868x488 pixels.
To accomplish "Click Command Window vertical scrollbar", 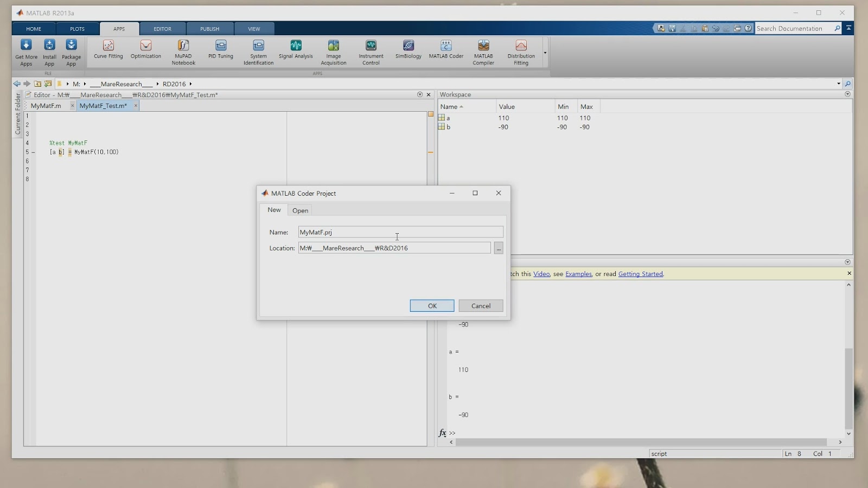I will (x=848, y=389).
